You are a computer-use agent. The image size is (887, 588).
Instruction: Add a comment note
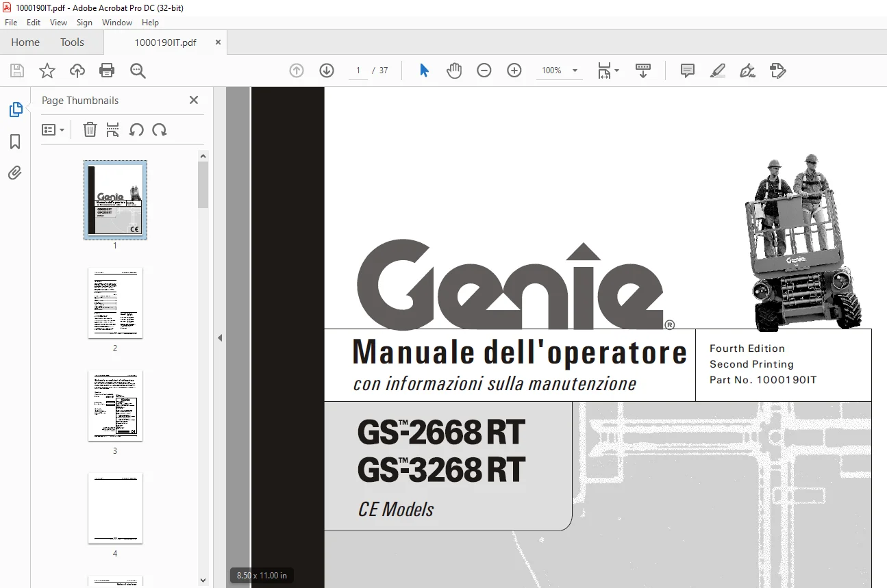tap(688, 71)
